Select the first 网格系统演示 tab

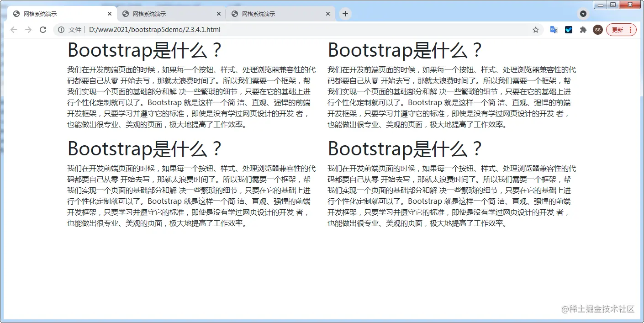coord(62,14)
